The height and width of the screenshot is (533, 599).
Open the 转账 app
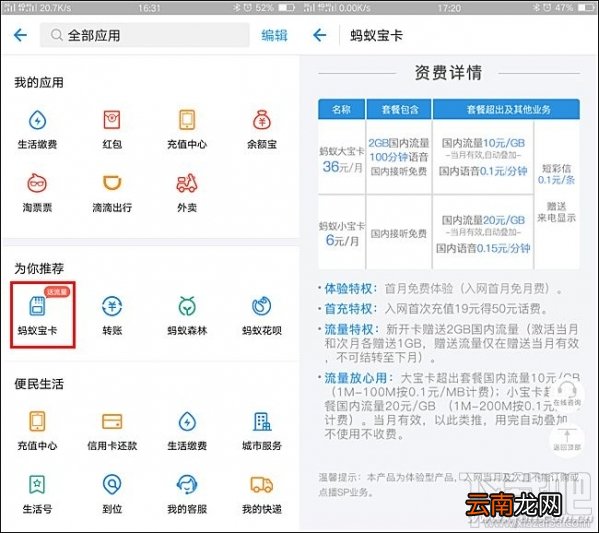[112, 316]
